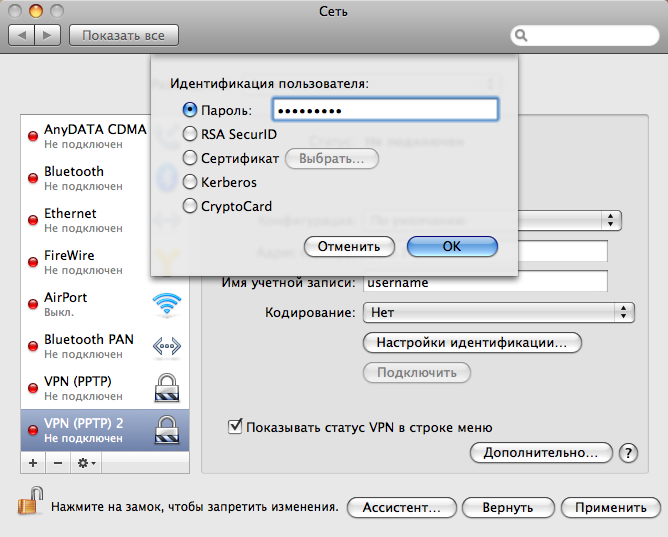Image resolution: width=668 pixels, height=537 pixels.
Task: Open help with the question mark button
Action: coord(628,453)
